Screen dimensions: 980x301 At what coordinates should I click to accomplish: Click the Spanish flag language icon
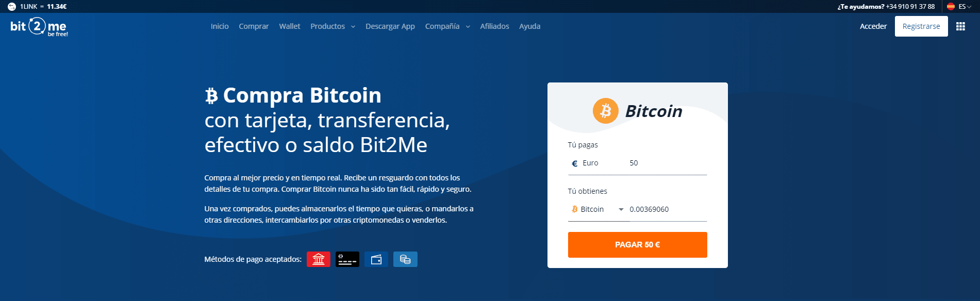(x=951, y=7)
